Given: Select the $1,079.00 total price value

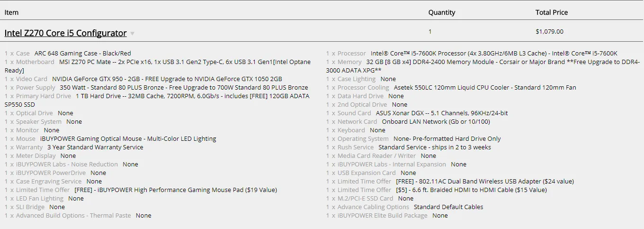Looking at the screenshot, I should (549, 32).
